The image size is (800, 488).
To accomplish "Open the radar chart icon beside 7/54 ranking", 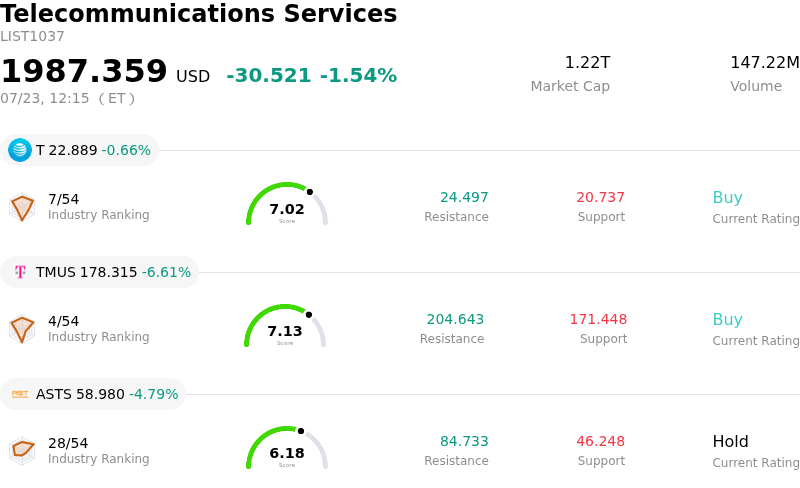I will pos(22,207).
